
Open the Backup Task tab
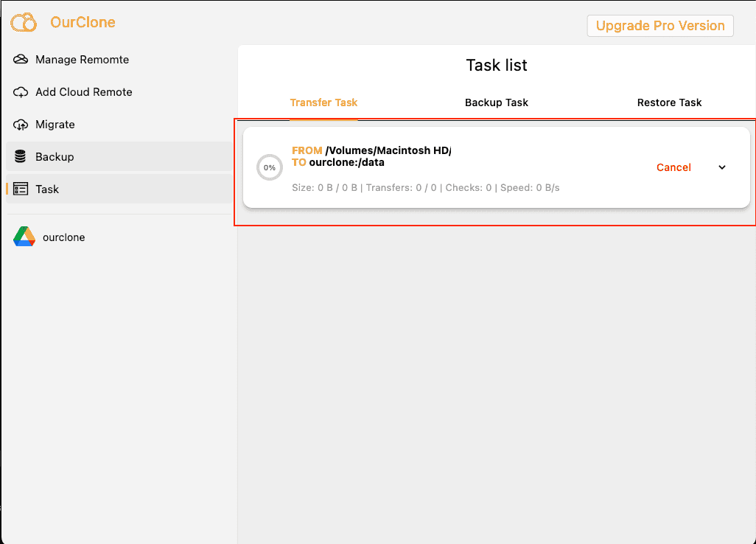click(x=496, y=102)
